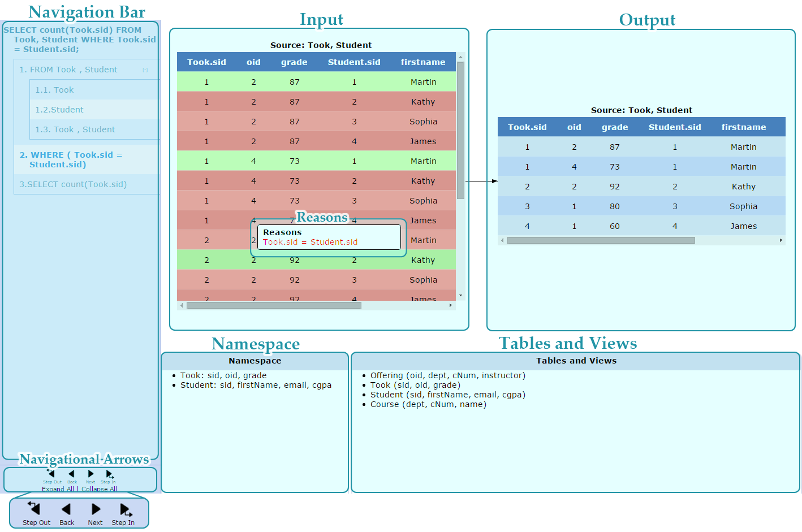This screenshot has height=532, width=802.
Task: Click the Offering table entry in Tables and Views
Action: (447, 375)
